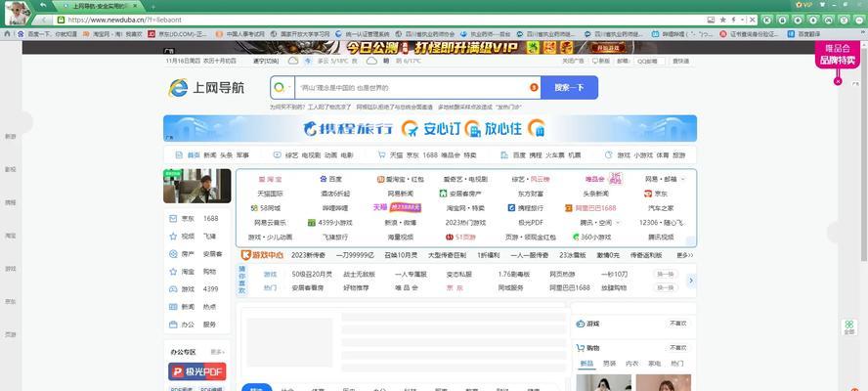Click the briefcase icon beside 办公 in sidebar
This screenshot has height=391, width=868.
(x=173, y=324)
